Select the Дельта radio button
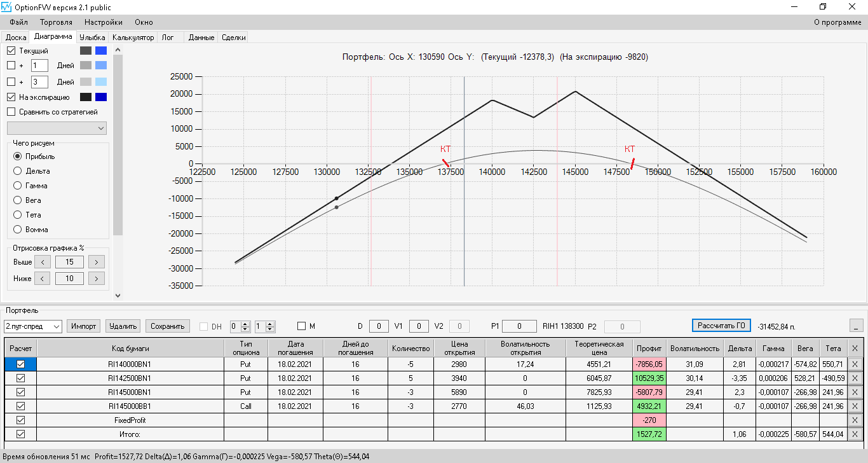This screenshot has width=868, height=463. [x=17, y=170]
